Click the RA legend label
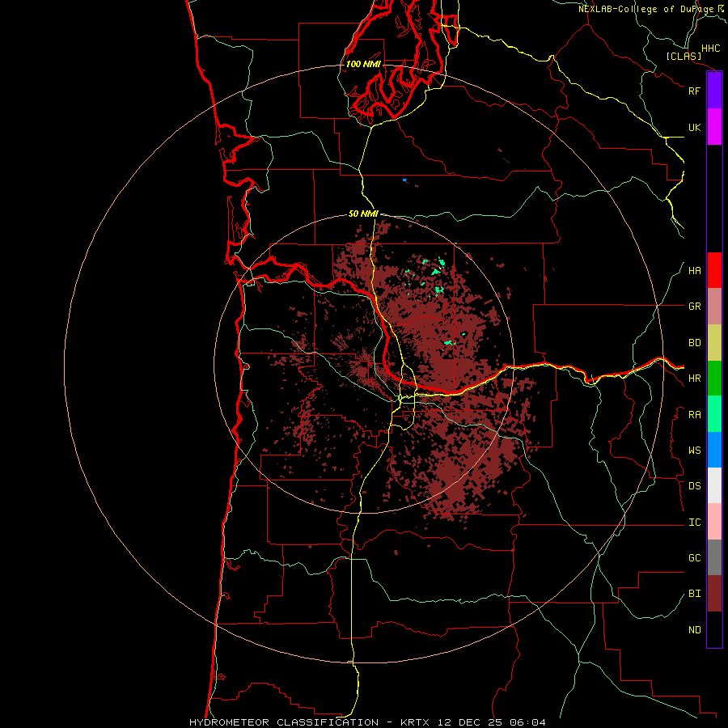 tap(695, 415)
